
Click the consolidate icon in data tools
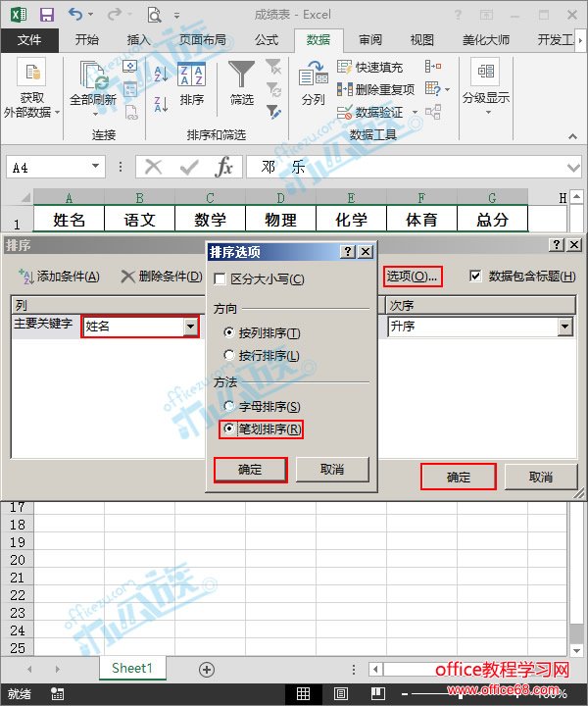pyautogui.click(x=433, y=67)
